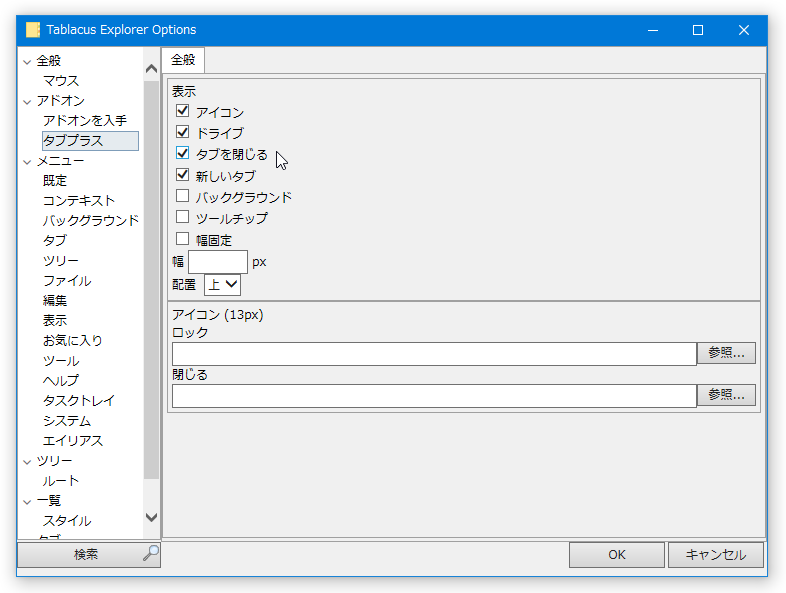Click the tree scrollbar down arrow
This screenshot has height=593, width=786.
coord(151,517)
